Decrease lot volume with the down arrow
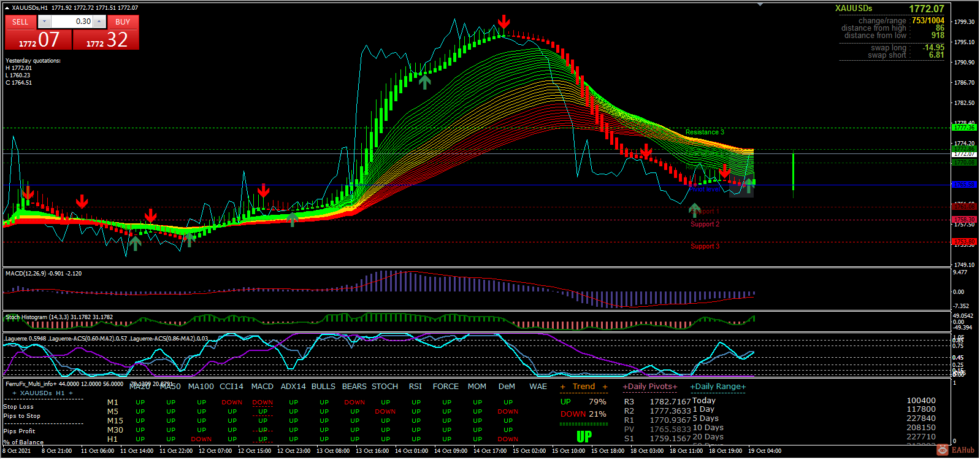Viewport: 980px width, 459px height. coord(44,21)
